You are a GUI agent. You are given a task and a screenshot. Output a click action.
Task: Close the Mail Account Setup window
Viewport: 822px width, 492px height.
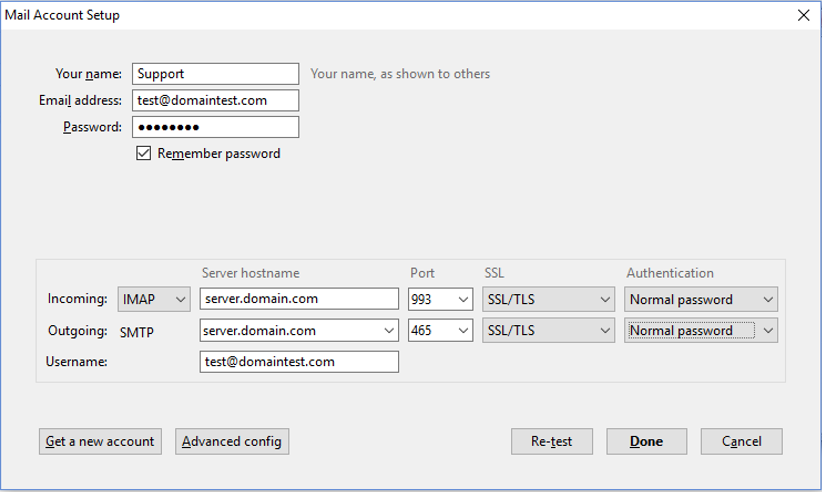pyautogui.click(x=804, y=15)
